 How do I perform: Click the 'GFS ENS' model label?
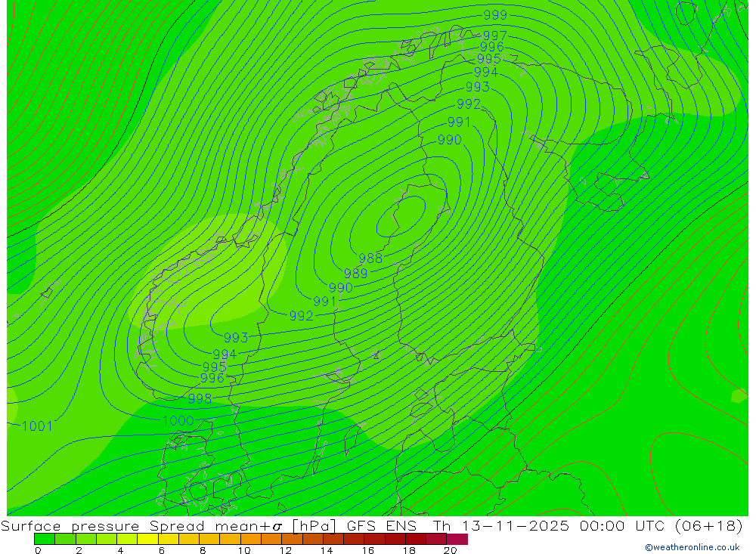[381, 525]
